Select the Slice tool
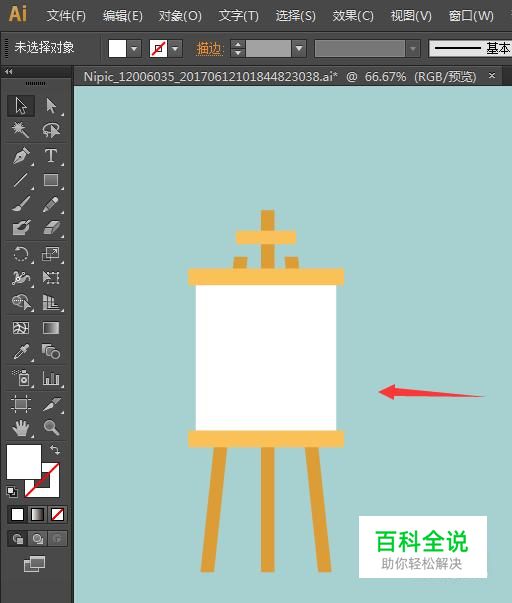 coord(51,403)
